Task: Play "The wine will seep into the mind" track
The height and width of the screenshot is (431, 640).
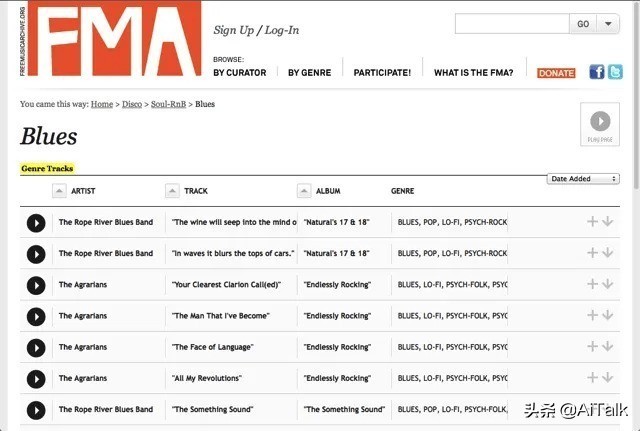Action: [36, 222]
